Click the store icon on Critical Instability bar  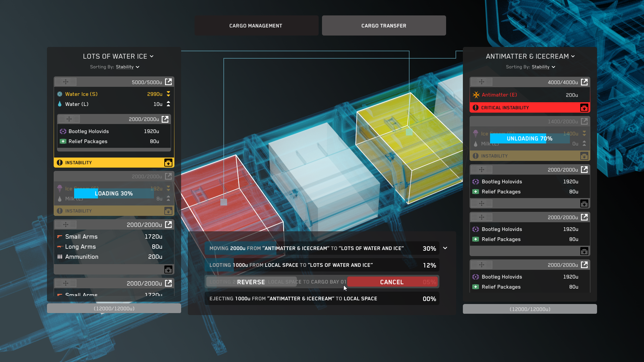(x=584, y=108)
